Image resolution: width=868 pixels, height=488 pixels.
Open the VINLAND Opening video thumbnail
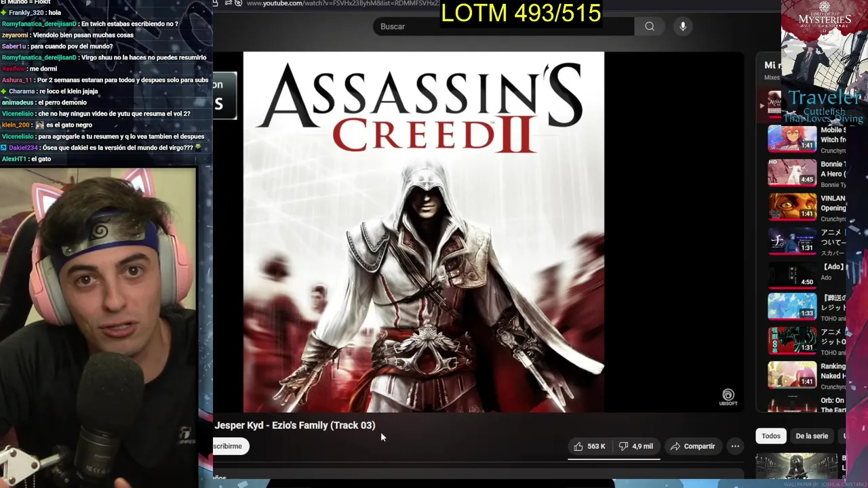[792, 207]
